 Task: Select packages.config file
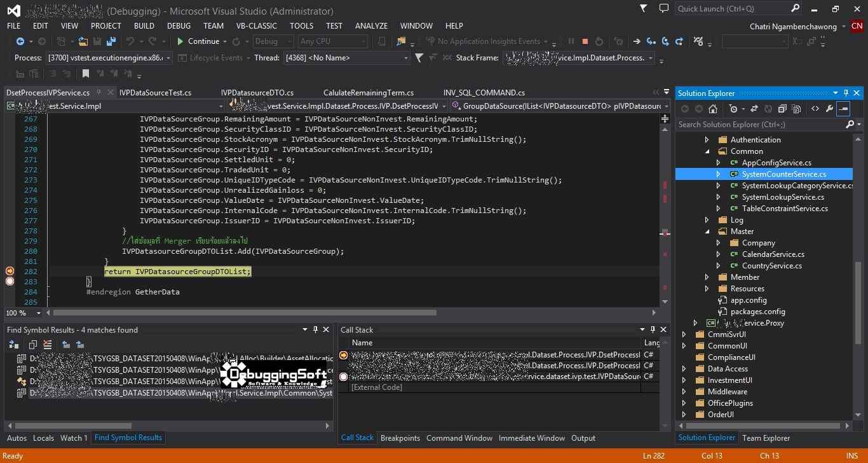click(x=757, y=312)
